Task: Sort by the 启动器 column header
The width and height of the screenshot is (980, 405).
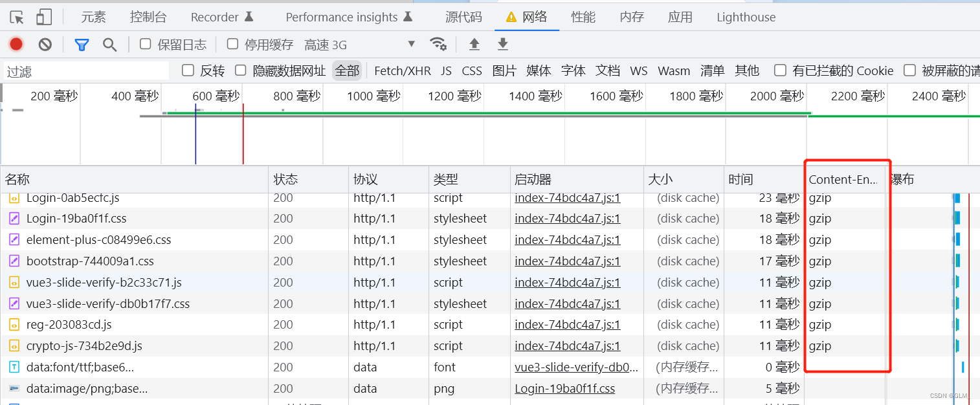Action: click(577, 179)
